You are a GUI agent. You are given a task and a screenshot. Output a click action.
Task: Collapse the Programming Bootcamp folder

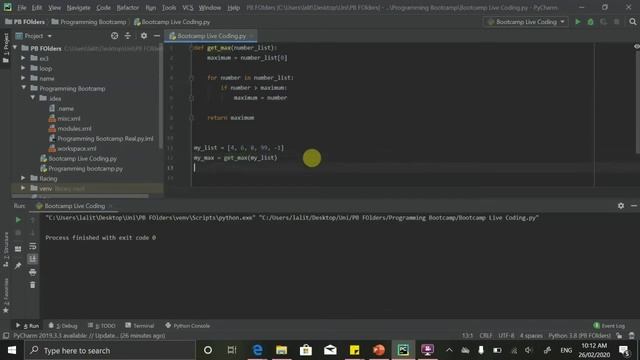click(23, 88)
